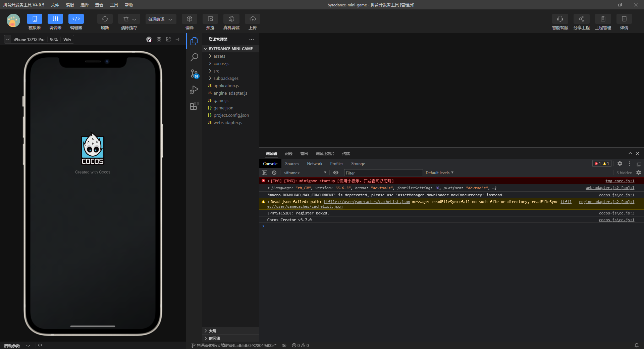
Task: Toggle the Simulator (模拟器) panel button
Action: coord(35,19)
